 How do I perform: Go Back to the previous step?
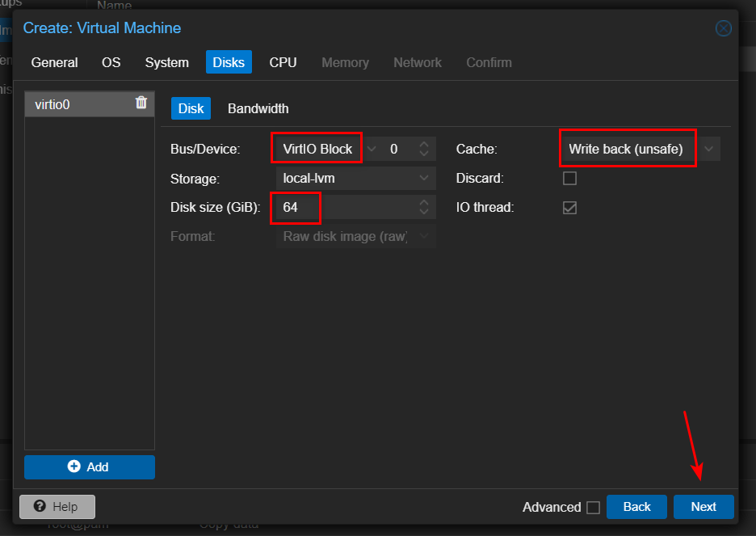[x=636, y=506]
